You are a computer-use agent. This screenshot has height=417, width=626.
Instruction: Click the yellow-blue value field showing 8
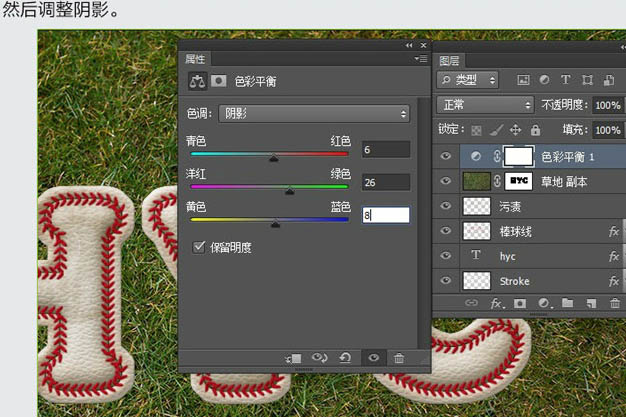tap(386, 215)
